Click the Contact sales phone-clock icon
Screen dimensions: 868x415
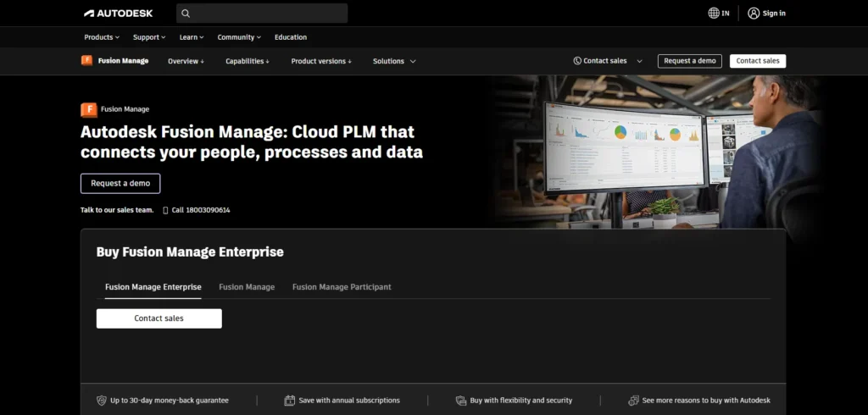(x=577, y=61)
